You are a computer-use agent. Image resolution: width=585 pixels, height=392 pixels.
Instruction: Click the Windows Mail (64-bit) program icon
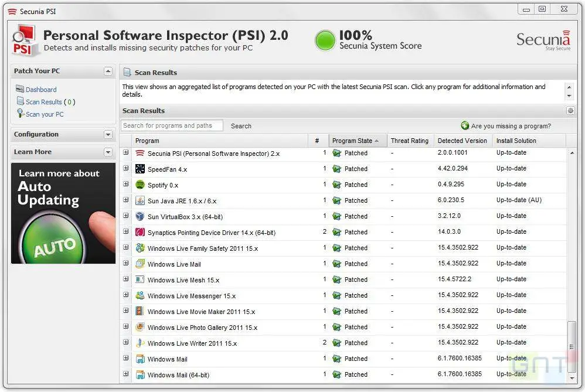(140, 374)
